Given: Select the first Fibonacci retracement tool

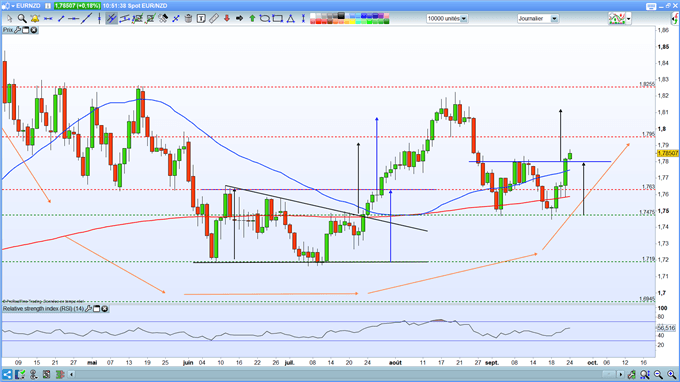Looking at the screenshot, I should (137, 19).
